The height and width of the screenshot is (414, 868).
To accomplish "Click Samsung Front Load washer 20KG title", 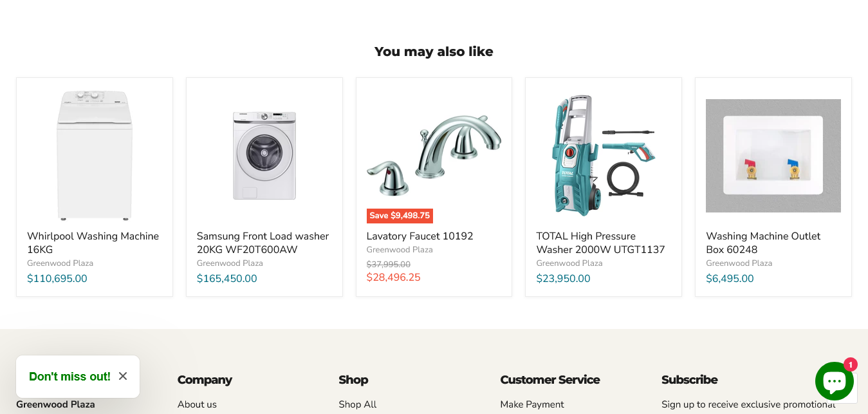I will [x=263, y=243].
